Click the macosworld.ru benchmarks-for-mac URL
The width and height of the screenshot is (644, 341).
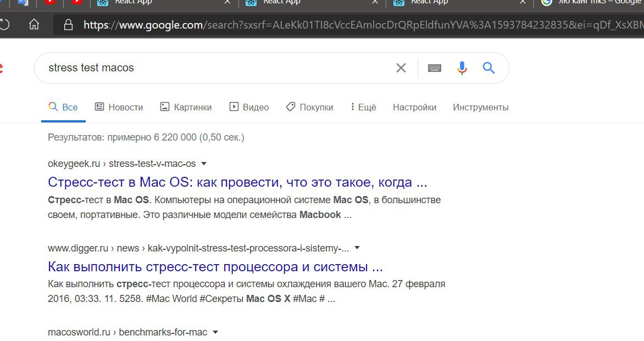point(127,332)
